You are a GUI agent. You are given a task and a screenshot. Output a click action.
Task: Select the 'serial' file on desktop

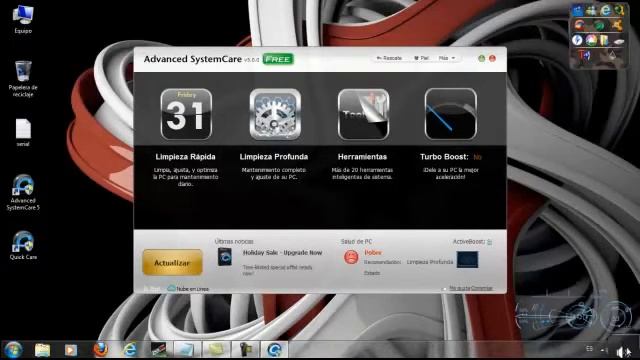tap(23, 133)
